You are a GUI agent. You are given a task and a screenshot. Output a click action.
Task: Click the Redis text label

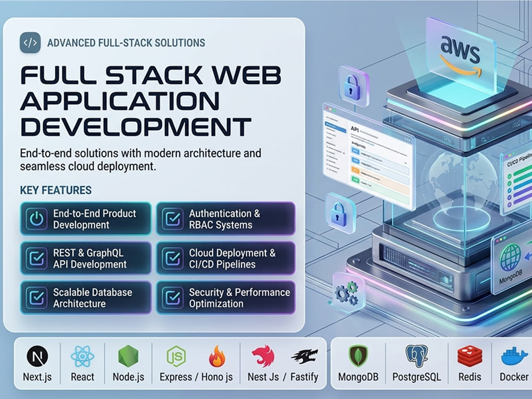(470, 377)
